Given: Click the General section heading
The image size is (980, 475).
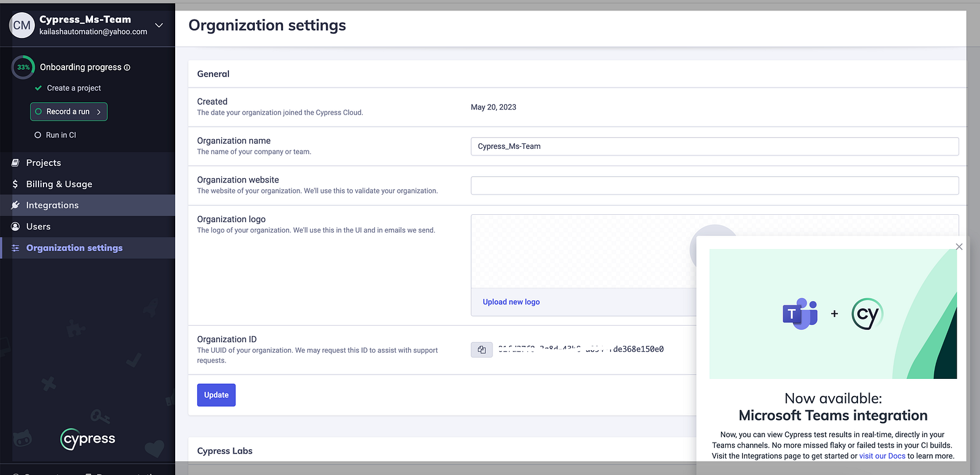Looking at the screenshot, I should (213, 74).
